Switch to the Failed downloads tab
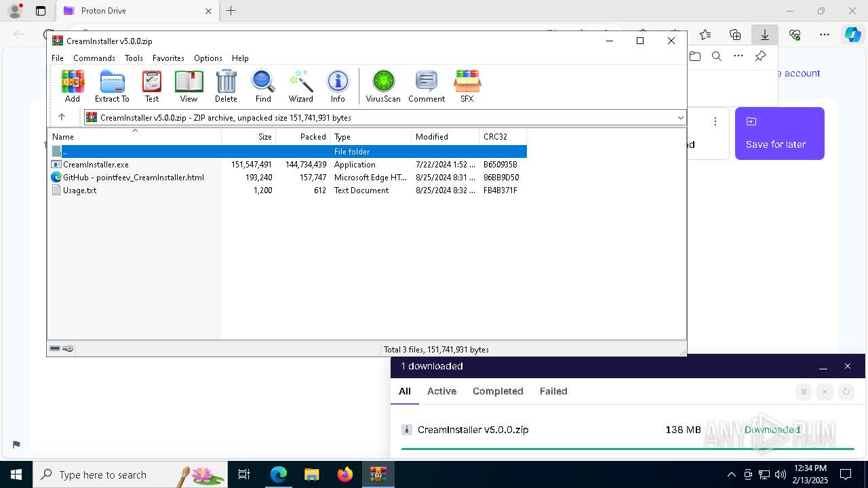Image resolution: width=868 pixels, height=488 pixels. (553, 391)
